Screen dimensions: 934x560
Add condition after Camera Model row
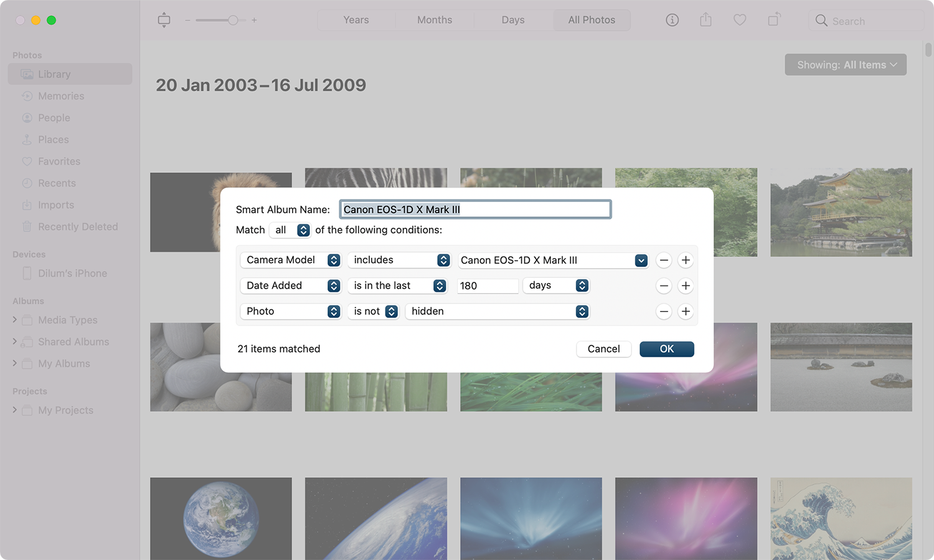coord(686,260)
